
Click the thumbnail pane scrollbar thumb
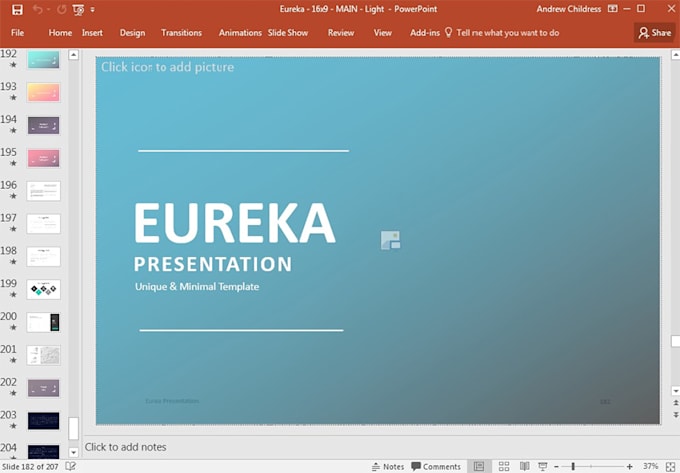tap(74, 429)
